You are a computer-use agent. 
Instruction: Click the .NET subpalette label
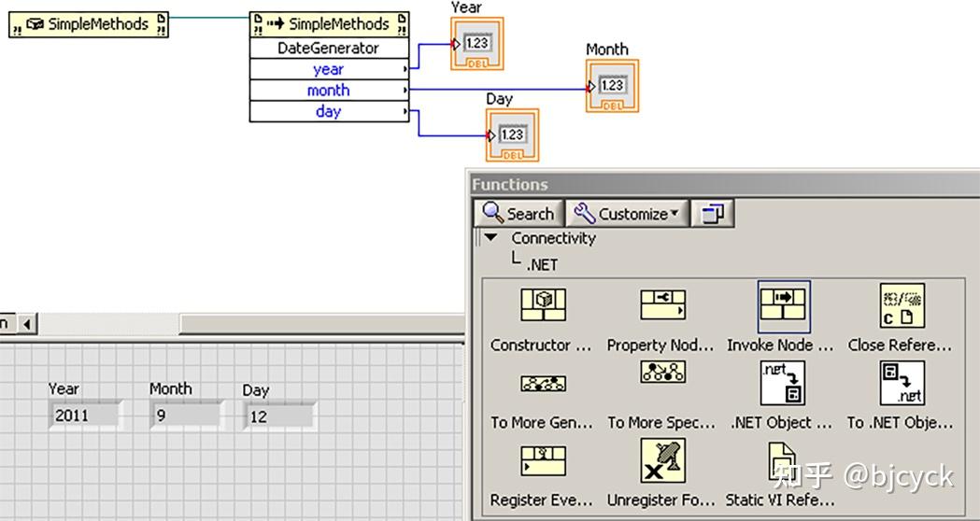pos(542,265)
